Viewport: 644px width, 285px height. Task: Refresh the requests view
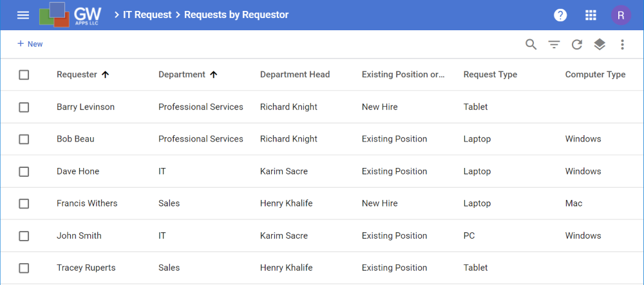[x=577, y=44]
